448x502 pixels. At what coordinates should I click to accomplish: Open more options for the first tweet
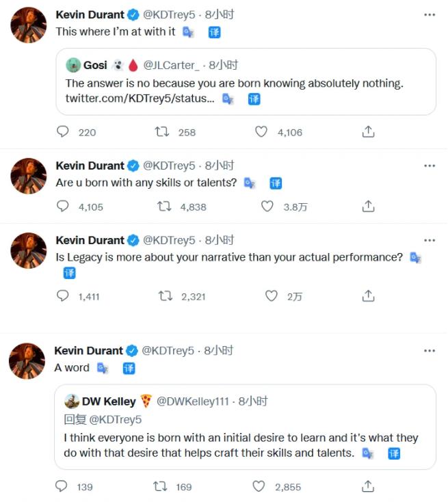point(429,14)
